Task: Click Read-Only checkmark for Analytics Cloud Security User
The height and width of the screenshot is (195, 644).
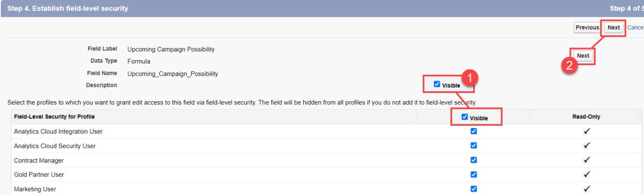Action: pyautogui.click(x=587, y=146)
